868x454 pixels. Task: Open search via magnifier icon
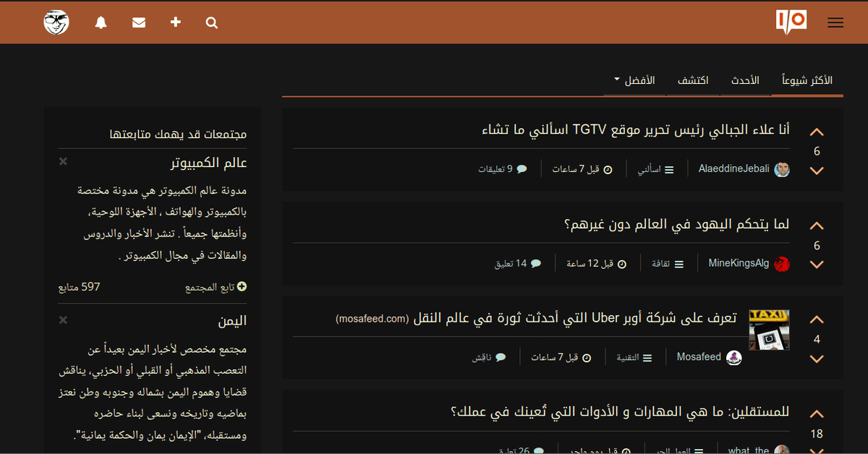coord(211,22)
